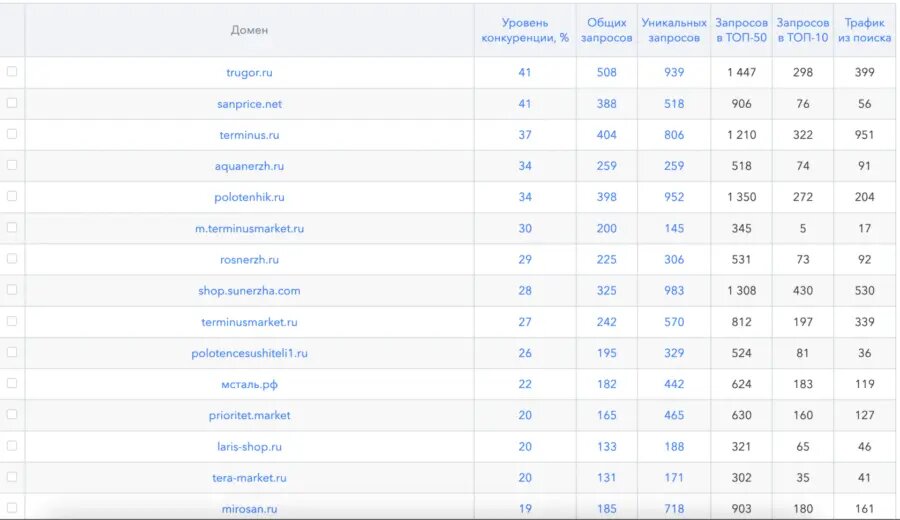Viewport: 900px width, 520px height.
Task: Open unique queries value 939
Action: [674, 72]
